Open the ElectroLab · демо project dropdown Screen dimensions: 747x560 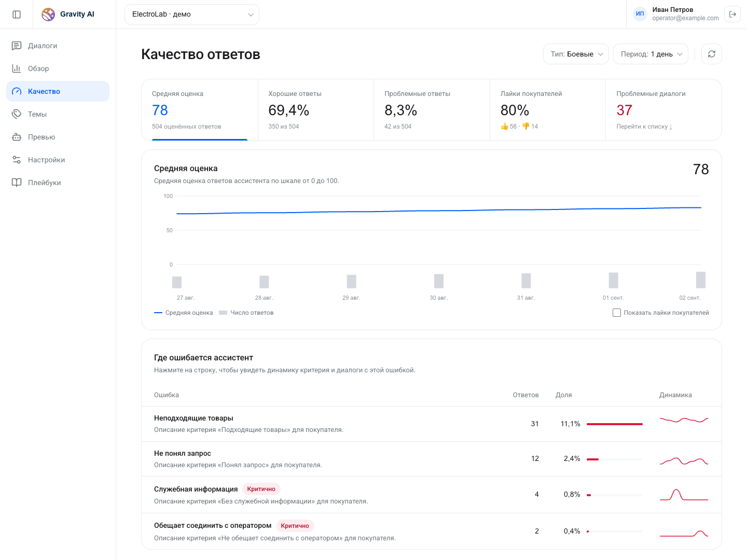pyautogui.click(x=192, y=15)
